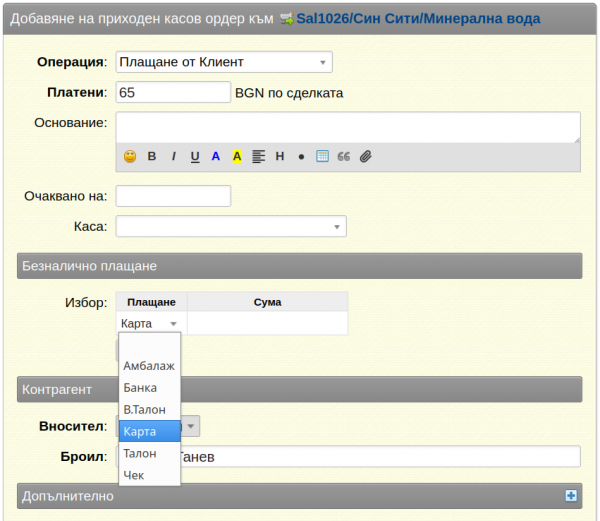
Task: Click the Сума cell input
Action: [x=267, y=324]
